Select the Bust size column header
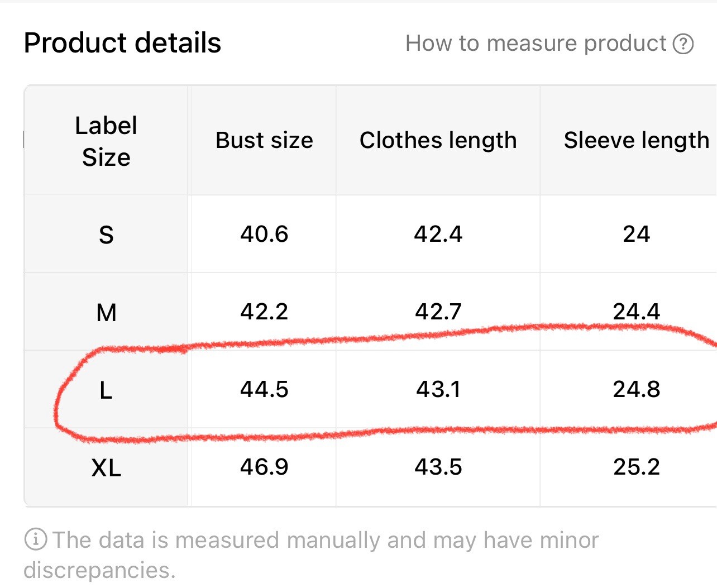 (264, 140)
